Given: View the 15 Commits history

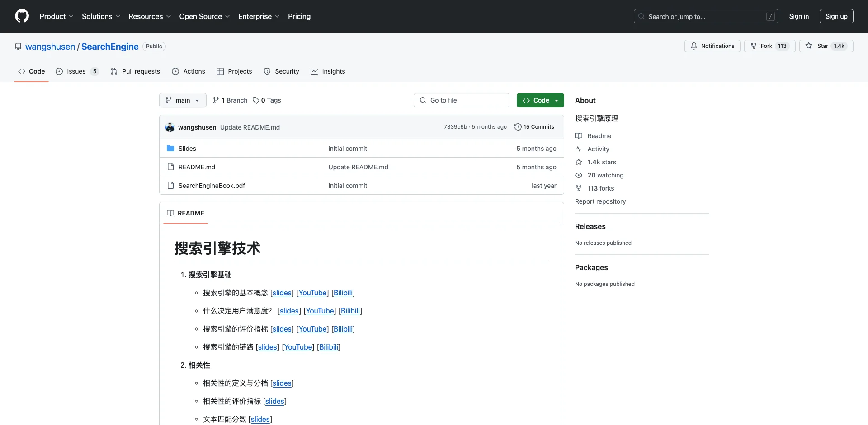Looking at the screenshot, I should click(534, 127).
